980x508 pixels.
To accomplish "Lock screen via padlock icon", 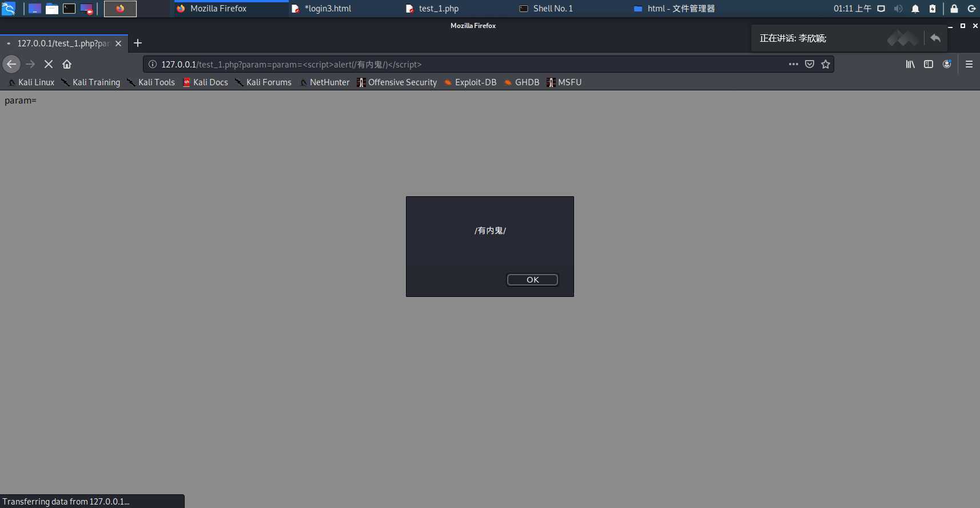I will point(954,9).
